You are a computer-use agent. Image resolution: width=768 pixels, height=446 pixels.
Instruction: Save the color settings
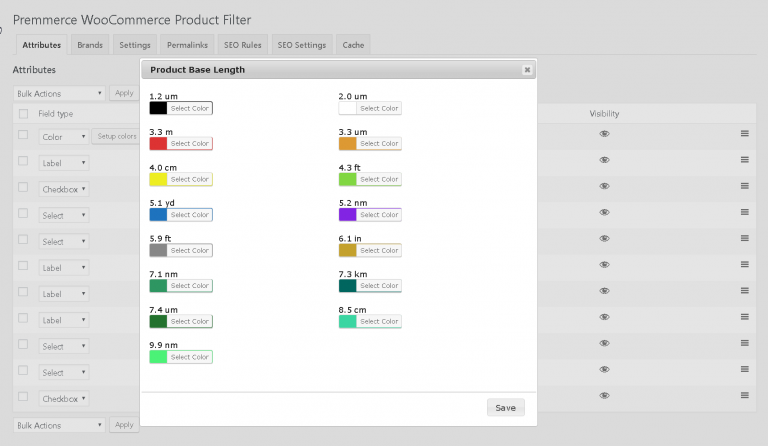coord(505,407)
